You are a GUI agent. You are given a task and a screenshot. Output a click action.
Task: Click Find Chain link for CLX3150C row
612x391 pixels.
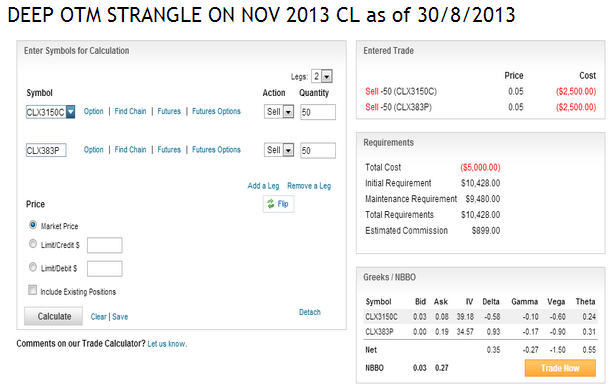130,111
